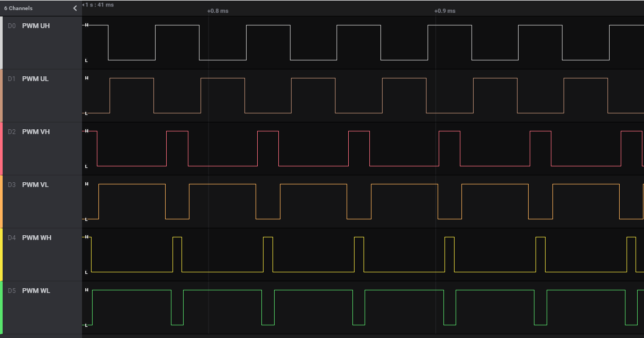Image resolution: width=644 pixels, height=338 pixels.
Task: Collapse the channels sidebar with the chevron
Action: point(75,8)
